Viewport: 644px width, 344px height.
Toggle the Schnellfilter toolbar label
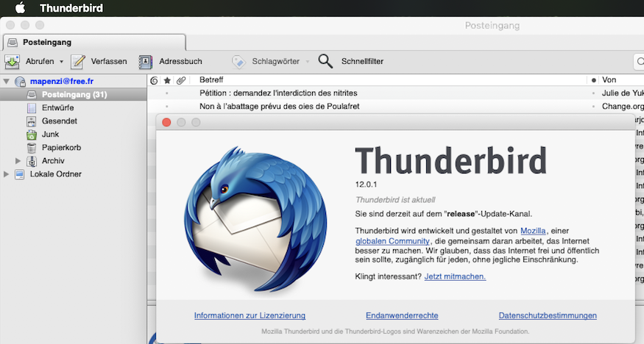point(362,61)
